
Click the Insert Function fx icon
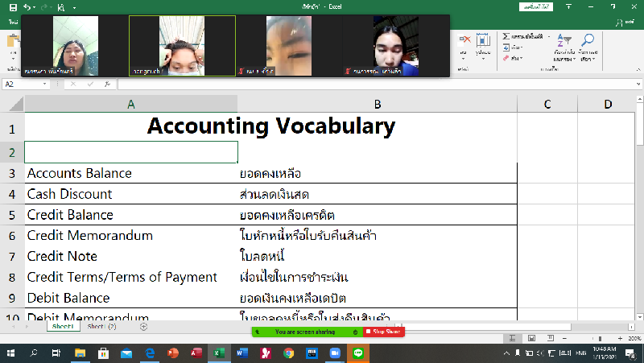[x=108, y=84]
